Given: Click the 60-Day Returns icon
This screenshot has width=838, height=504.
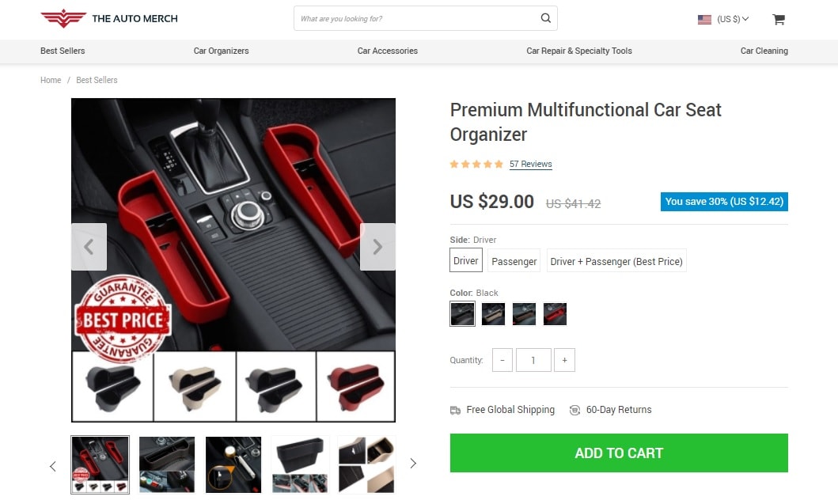Looking at the screenshot, I should pyautogui.click(x=573, y=410).
